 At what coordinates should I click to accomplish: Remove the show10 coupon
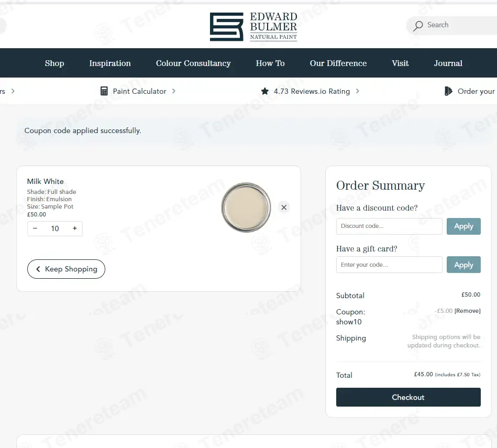pos(468,311)
